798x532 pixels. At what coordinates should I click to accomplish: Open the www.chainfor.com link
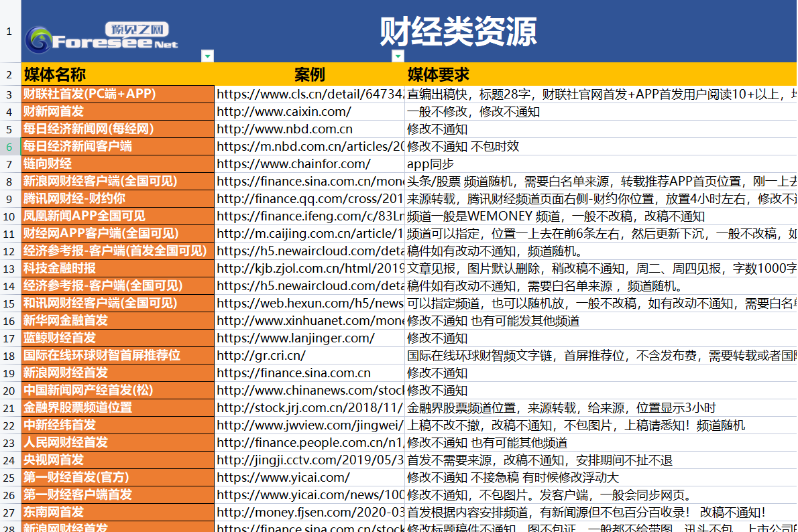(294, 163)
